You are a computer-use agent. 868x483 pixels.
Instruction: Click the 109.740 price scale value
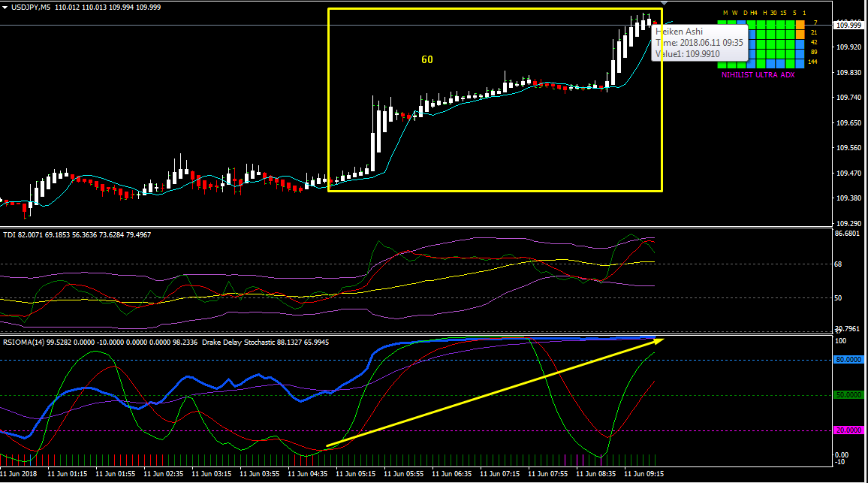pyautogui.click(x=848, y=98)
